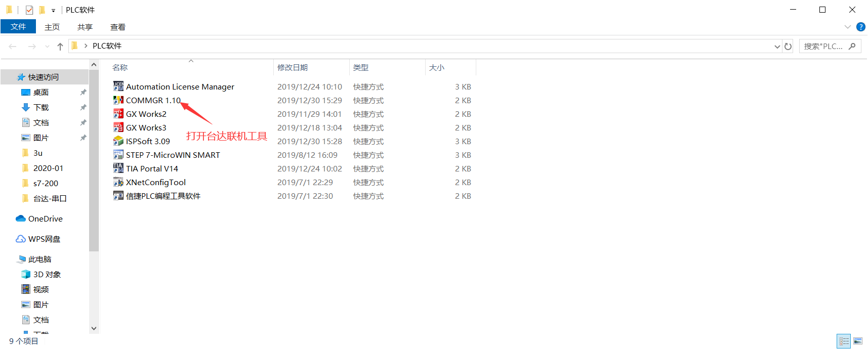This screenshot has width=868, height=349.
Task: Select the TIA Portal V14 shortcut icon
Action: point(118,168)
